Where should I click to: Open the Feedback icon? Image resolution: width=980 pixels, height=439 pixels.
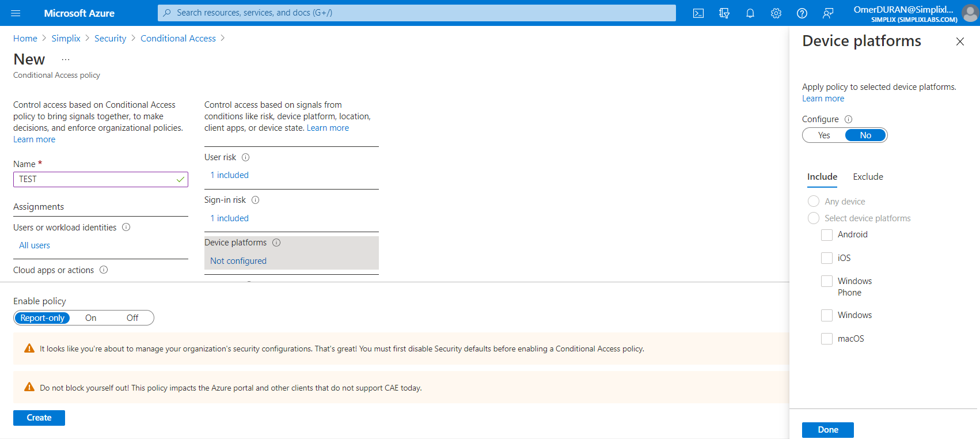click(x=828, y=13)
